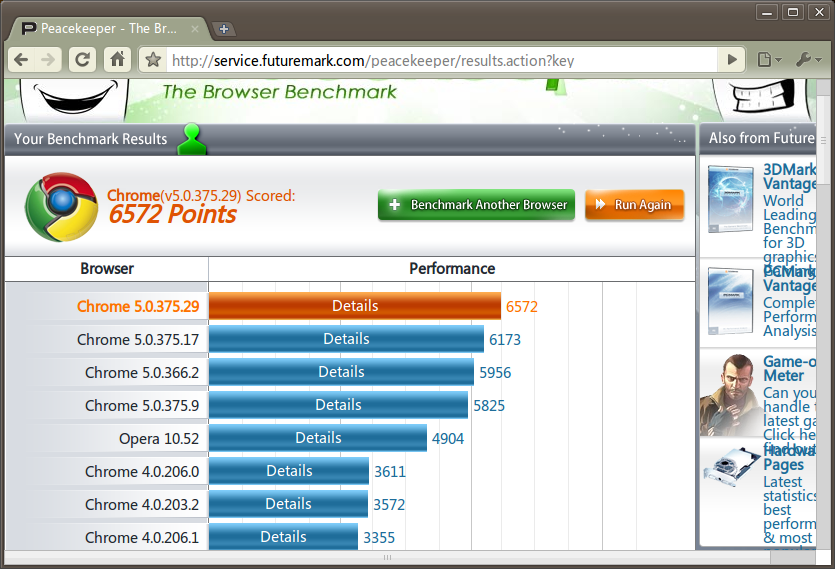Open Details bar for Chrome 5.0.375.29

355,306
